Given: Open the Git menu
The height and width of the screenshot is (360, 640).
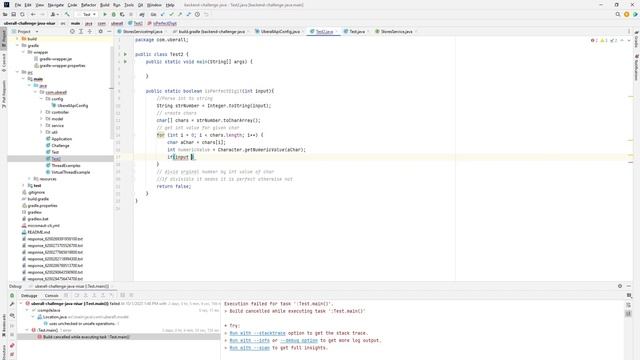Looking at the screenshot, I should pos(140,5).
